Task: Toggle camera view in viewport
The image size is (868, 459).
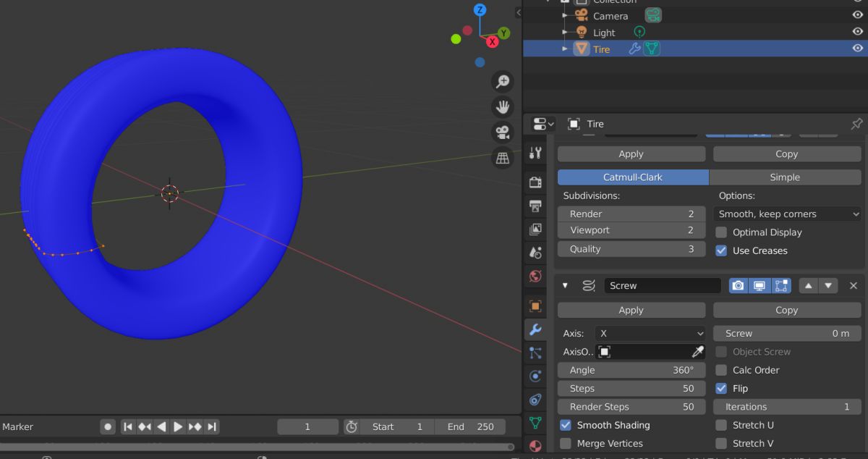Action: [x=503, y=132]
